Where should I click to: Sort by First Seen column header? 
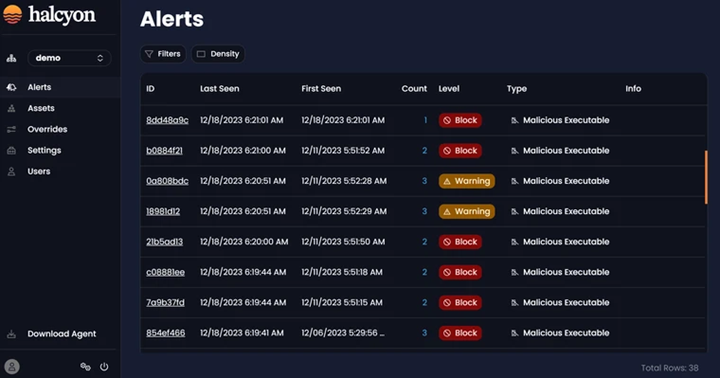(321, 89)
